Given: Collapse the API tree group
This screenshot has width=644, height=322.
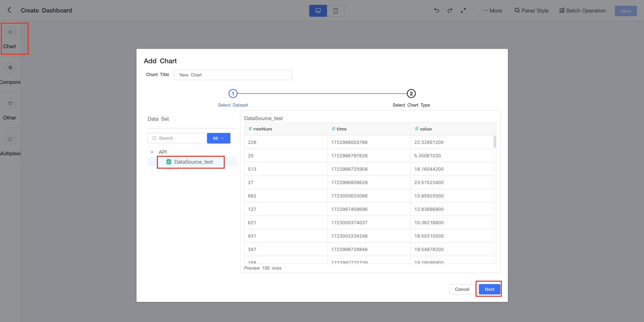Looking at the screenshot, I should pos(152,152).
